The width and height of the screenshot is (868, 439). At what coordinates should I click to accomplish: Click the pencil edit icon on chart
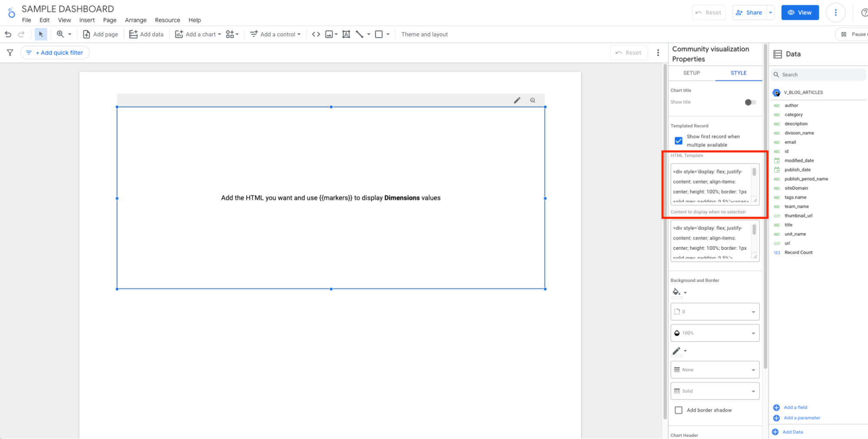click(x=517, y=100)
